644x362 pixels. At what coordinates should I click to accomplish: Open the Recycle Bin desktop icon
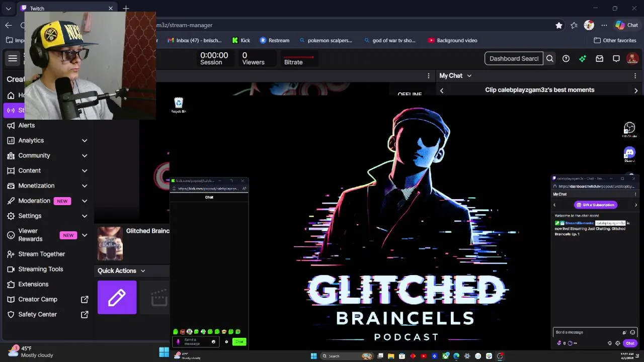pos(179,105)
